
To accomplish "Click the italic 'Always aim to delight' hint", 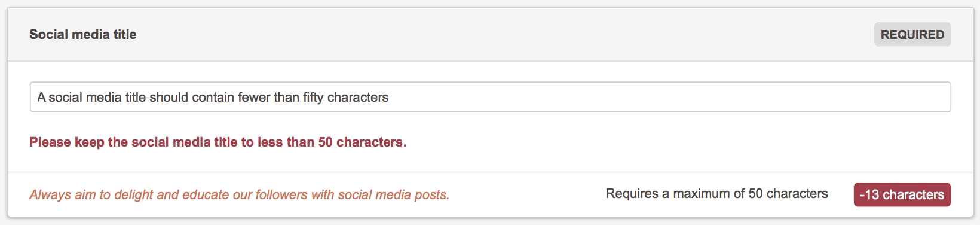I will pyautogui.click(x=239, y=195).
